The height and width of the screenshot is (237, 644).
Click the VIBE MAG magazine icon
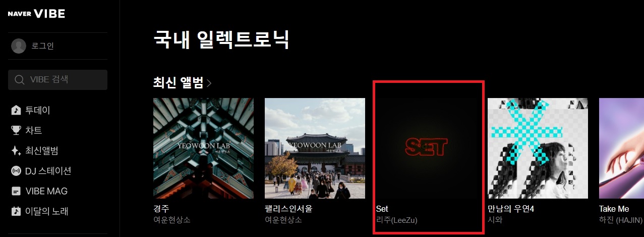pyautogui.click(x=16, y=191)
